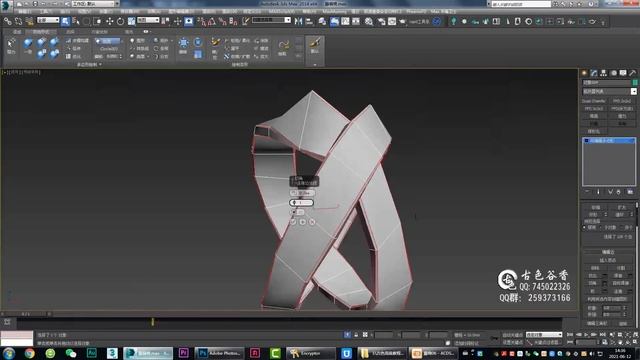Viewport: 640px width, 360px height.
Task: Click the object color swatch in Modify panel
Action: click(x=635, y=82)
